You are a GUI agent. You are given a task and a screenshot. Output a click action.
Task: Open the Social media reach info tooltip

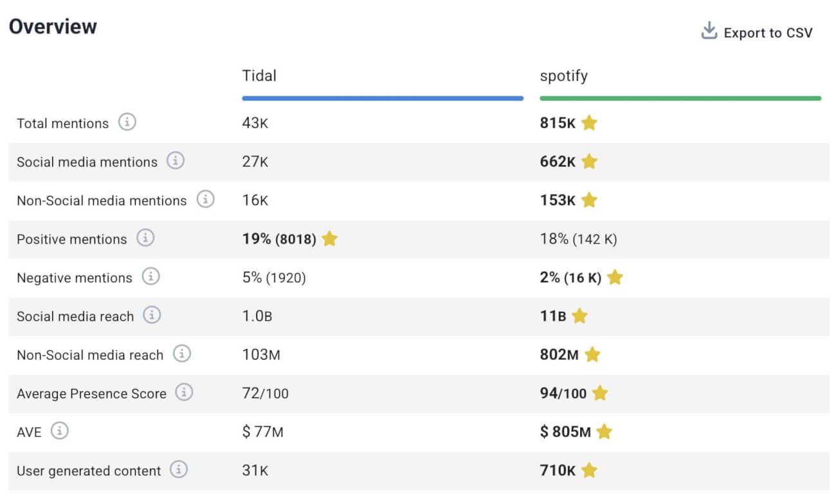(x=152, y=316)
